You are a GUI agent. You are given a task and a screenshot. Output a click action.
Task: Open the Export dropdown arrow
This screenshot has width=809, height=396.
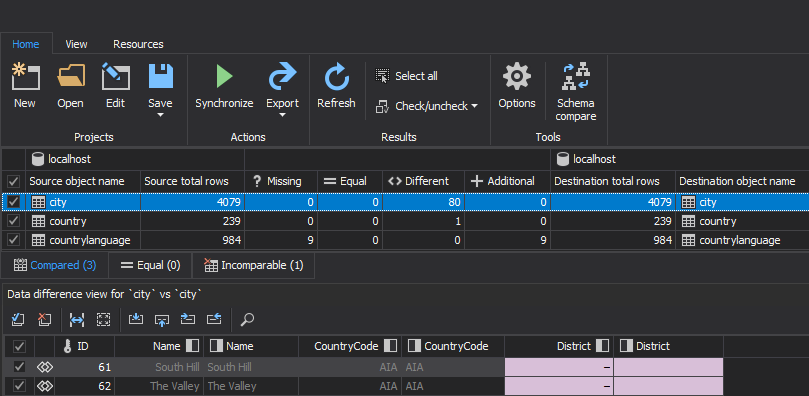282,114
